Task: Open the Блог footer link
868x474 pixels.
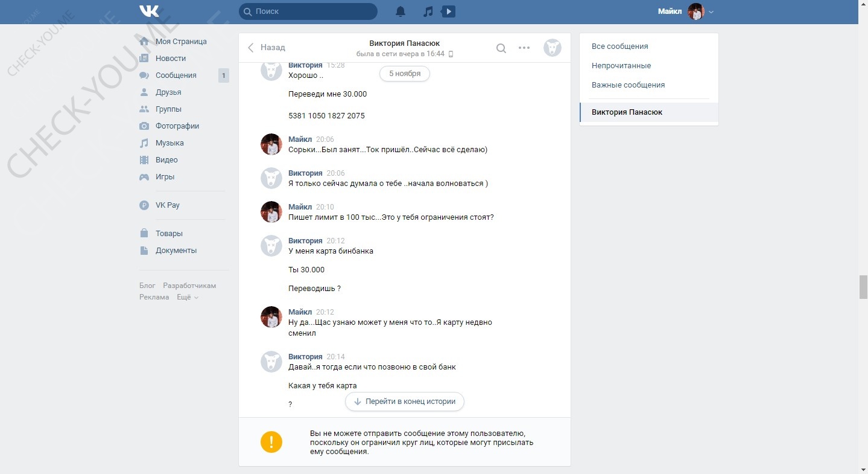Action: coord(147,286)
